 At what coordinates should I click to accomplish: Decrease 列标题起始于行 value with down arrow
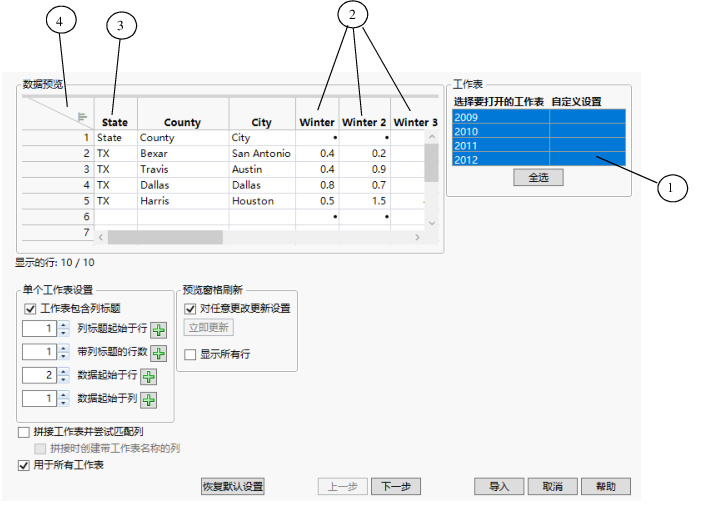63,333
